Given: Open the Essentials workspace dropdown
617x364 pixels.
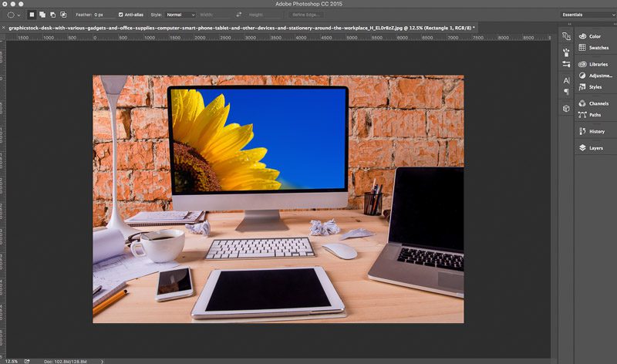Looking at the screenshot, I should click(x=588, y=15).
